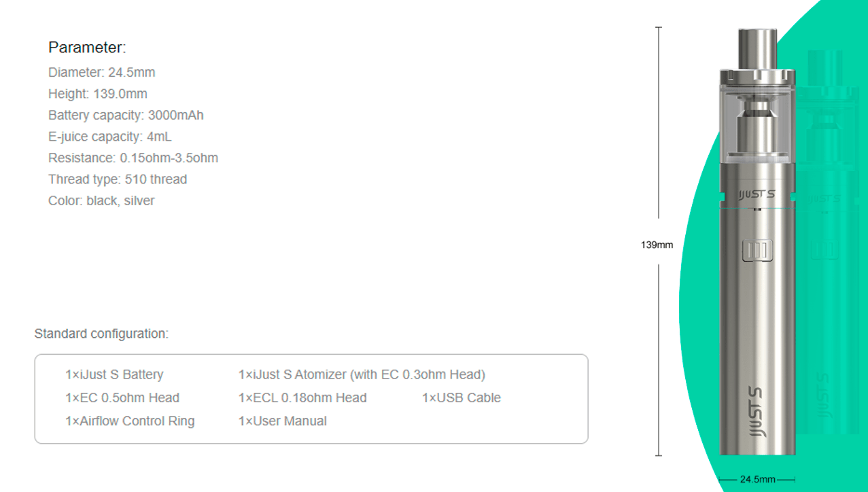Click the Parameter heading
Image resolution: width=868 pixels, height=492 pixels.
point(87,48)
